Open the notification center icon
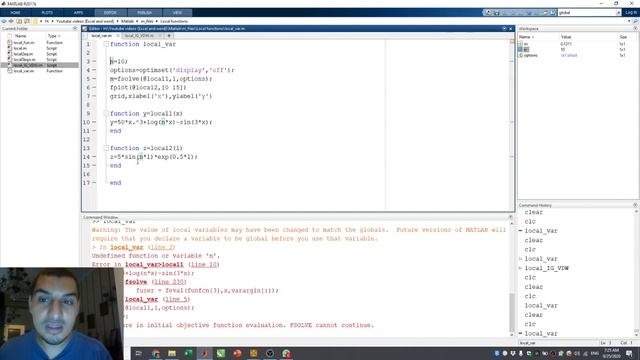 point(629,353)
